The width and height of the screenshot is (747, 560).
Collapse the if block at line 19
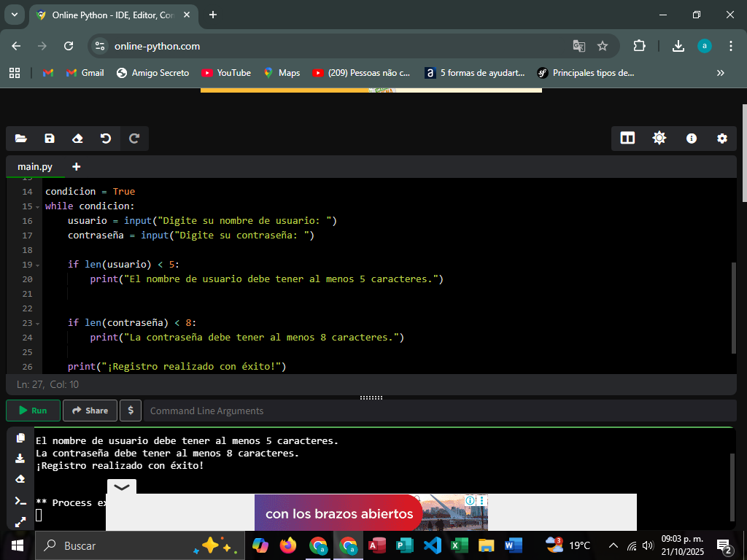coord(39,265)
